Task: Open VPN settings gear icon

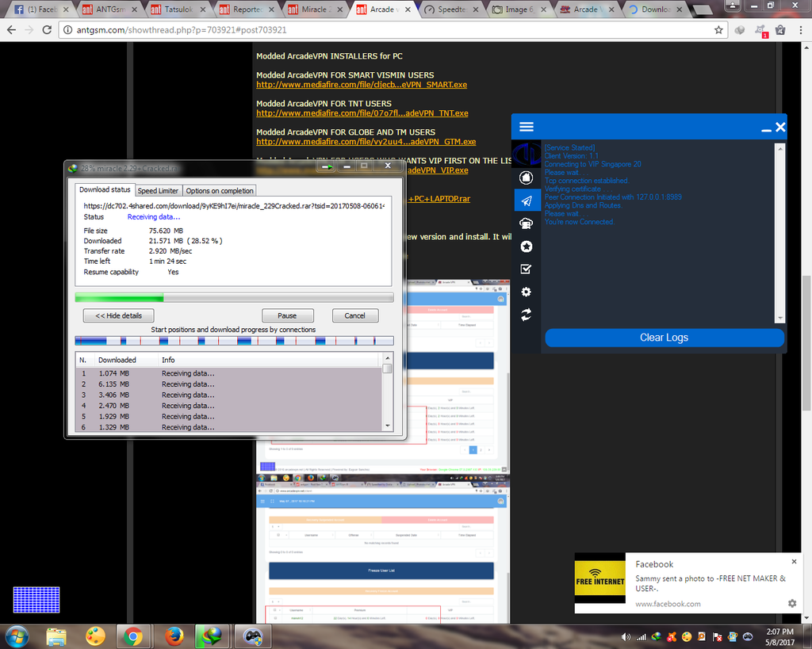Action: (x=526, y=292)
